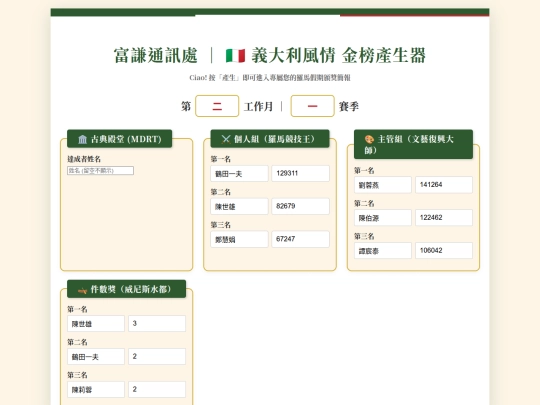540x405 pixels.
Task: Edit manager first place score 141264
Action: [444, 185]
